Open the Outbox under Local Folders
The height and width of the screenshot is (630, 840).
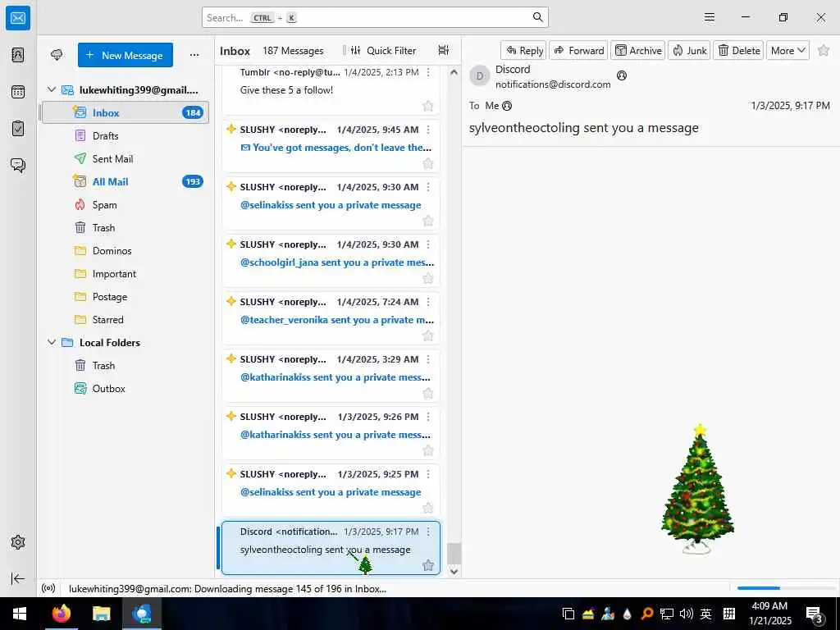pyautogui.click(x=126, y=388)
